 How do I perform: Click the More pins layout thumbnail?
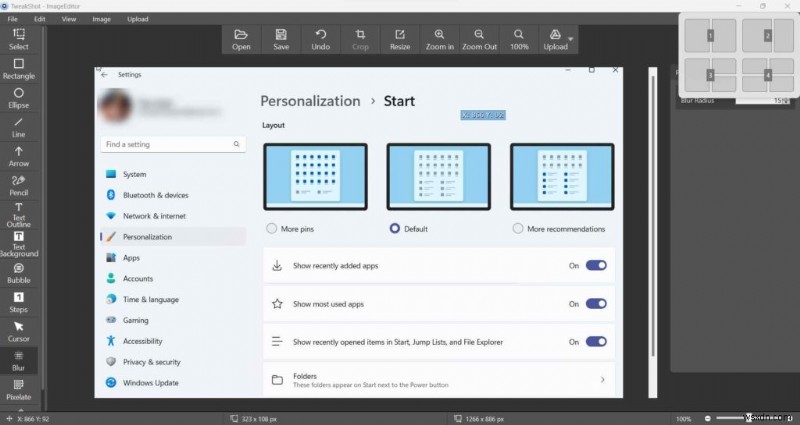click(x=315, y=177)
